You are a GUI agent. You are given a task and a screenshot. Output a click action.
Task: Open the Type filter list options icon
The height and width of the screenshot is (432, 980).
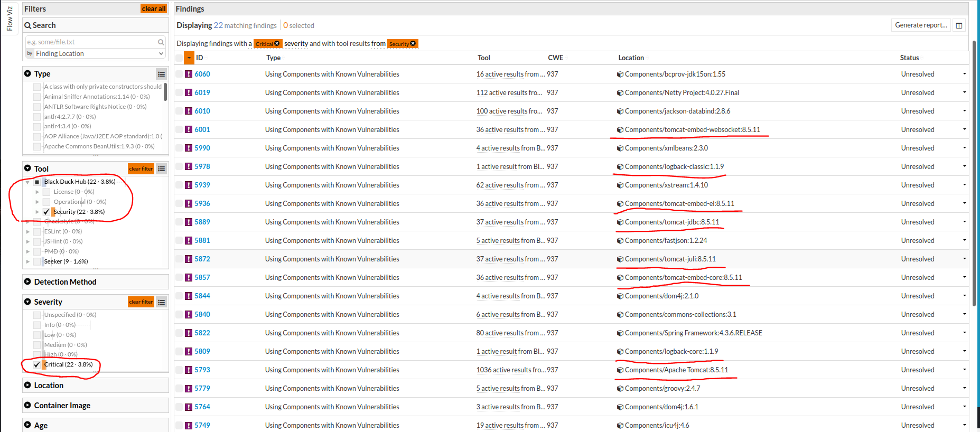(162, 74)
